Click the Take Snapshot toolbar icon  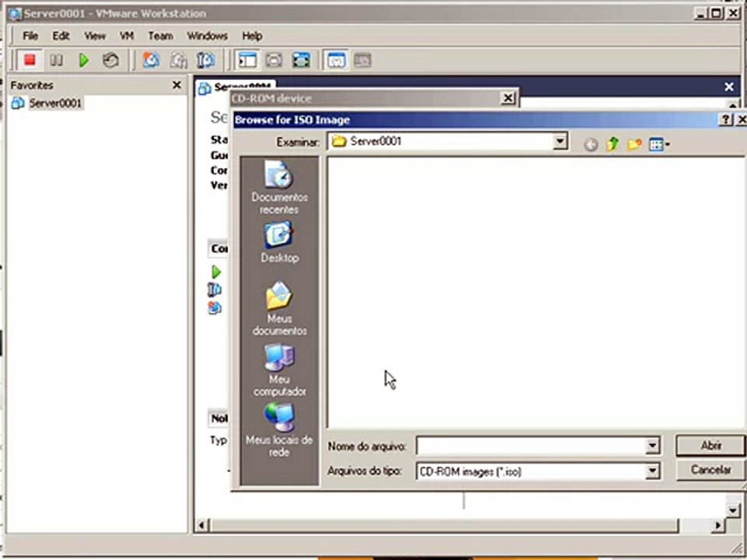tap(151, 60)
